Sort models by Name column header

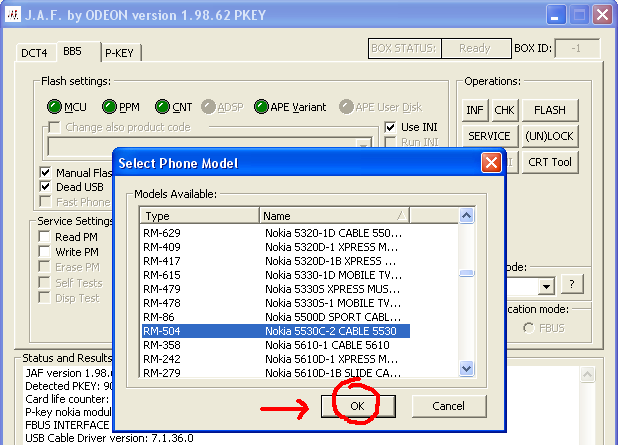click(x=334, y=216)
